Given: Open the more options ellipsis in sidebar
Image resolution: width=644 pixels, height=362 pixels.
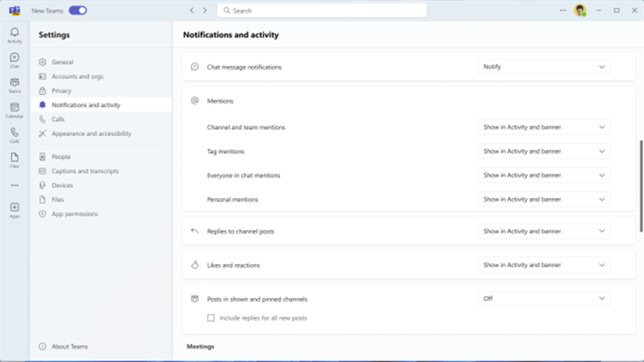Looking at the screenshot, I should tap(14, 185).
